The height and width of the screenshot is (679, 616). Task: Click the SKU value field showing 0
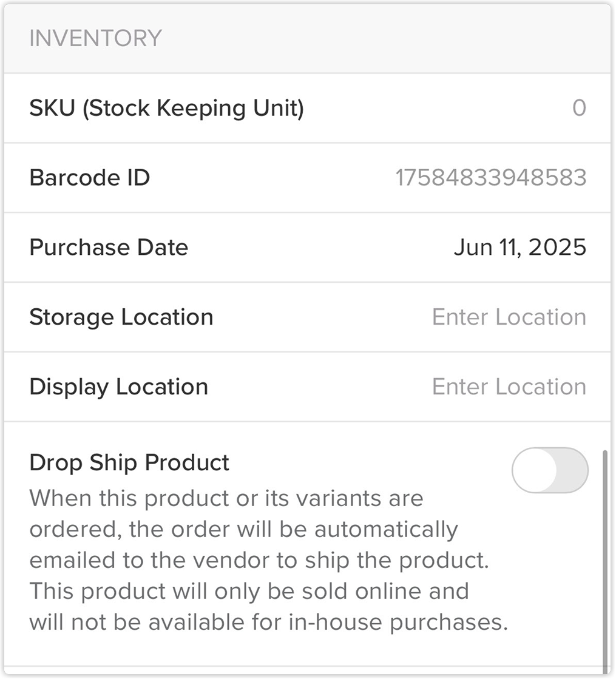pyautogui.click(x=579, y=108)
